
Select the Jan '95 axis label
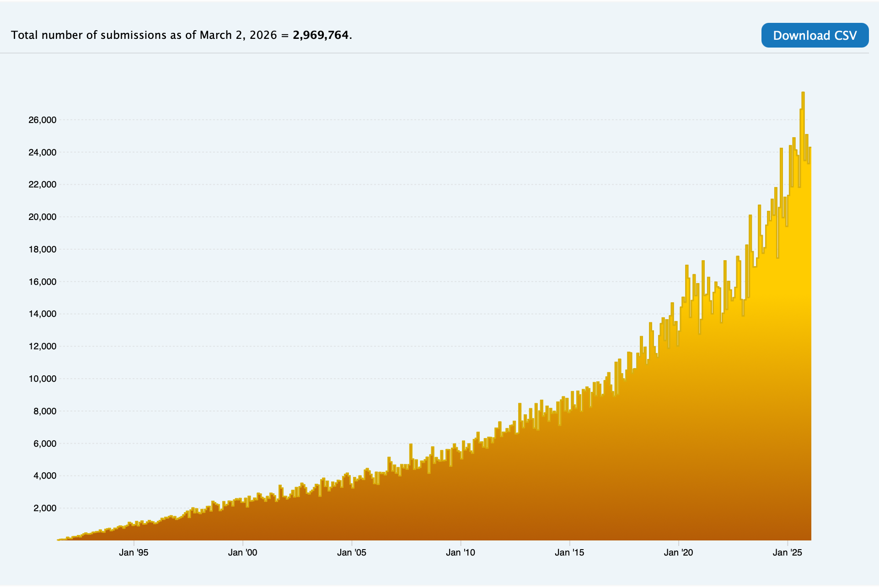pyautogui.click(x=133, y=552)
